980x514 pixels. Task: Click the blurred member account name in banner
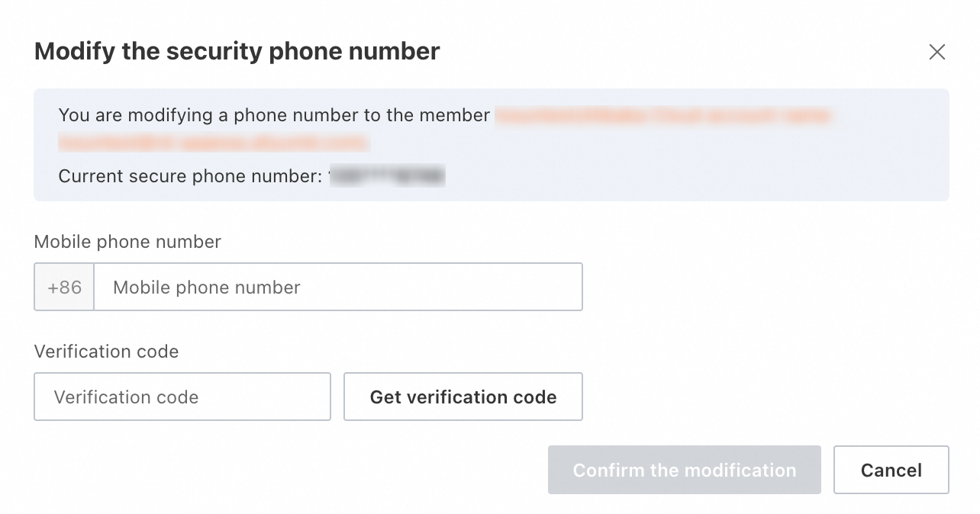662,116
